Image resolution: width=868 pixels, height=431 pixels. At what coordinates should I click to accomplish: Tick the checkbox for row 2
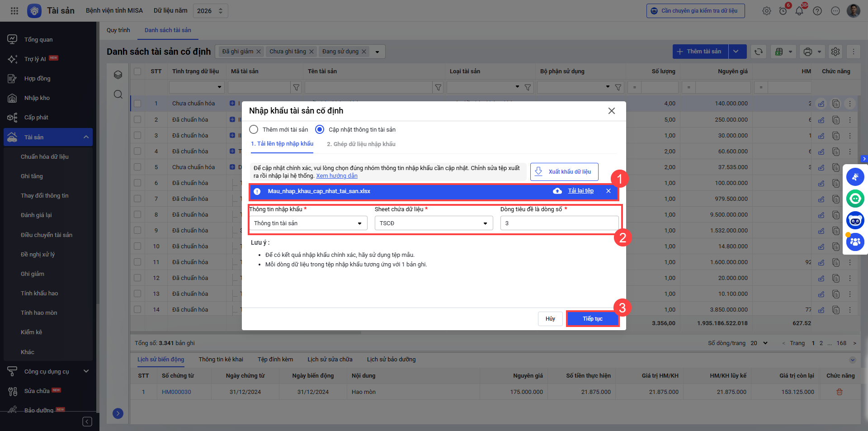137,120
